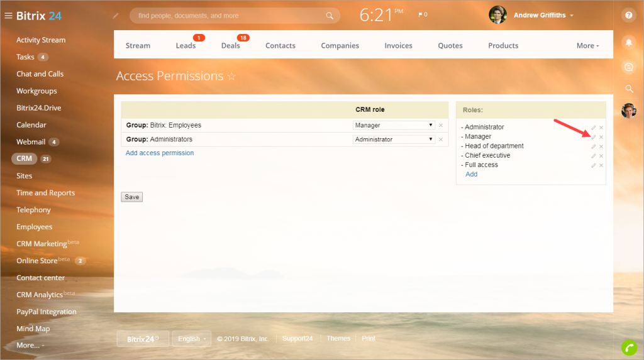
Task: Delete the Administrator role
Action: coord(601,128)
